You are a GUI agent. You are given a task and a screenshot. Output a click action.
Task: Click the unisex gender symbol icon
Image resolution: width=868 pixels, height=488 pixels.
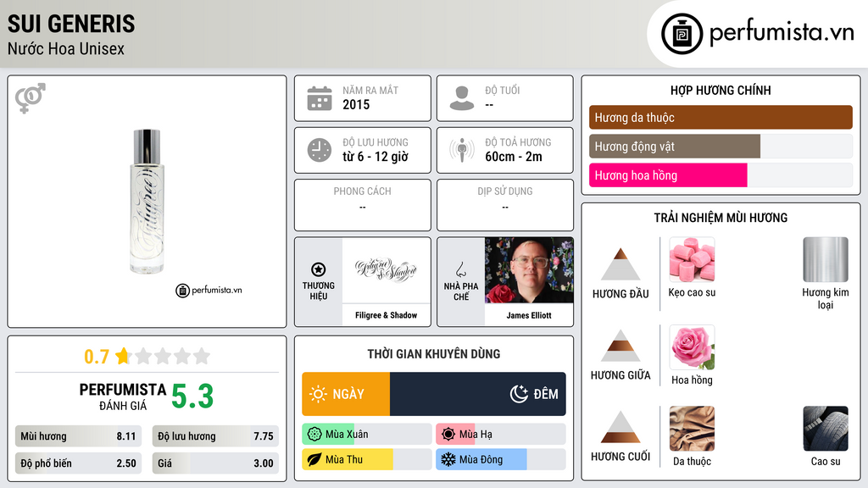click(31, 98)
